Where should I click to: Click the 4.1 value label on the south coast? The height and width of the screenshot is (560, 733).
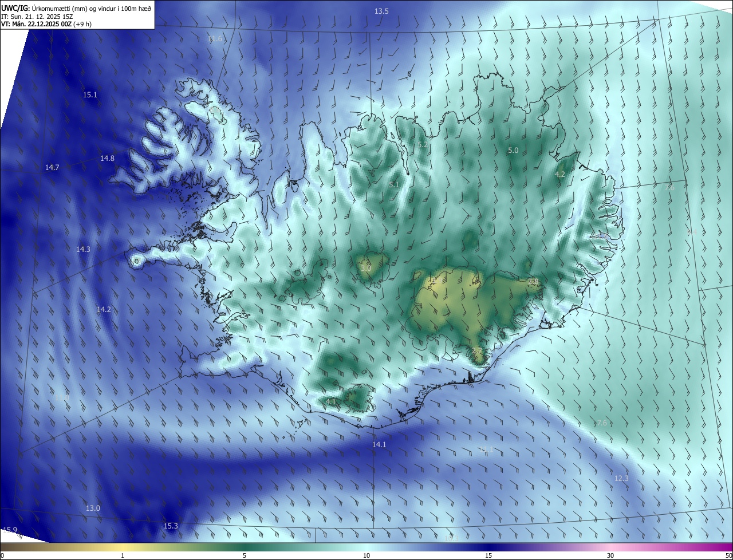click(331, 402)
